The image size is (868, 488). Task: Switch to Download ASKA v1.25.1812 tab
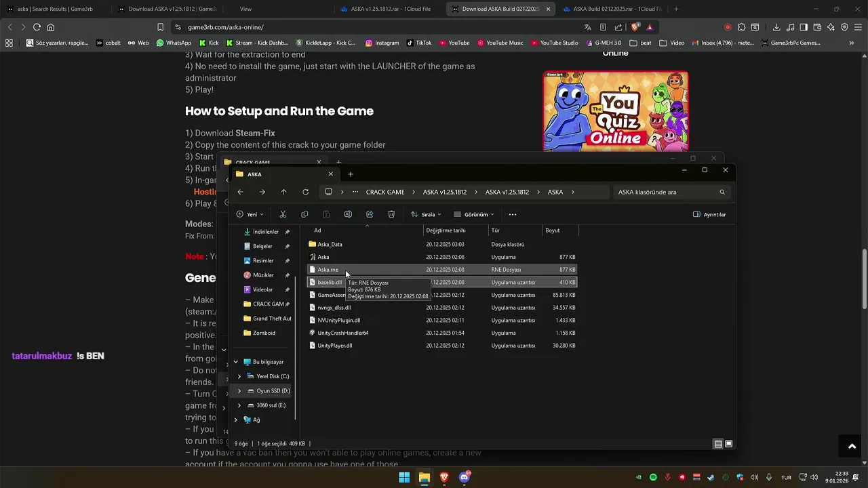167,9
